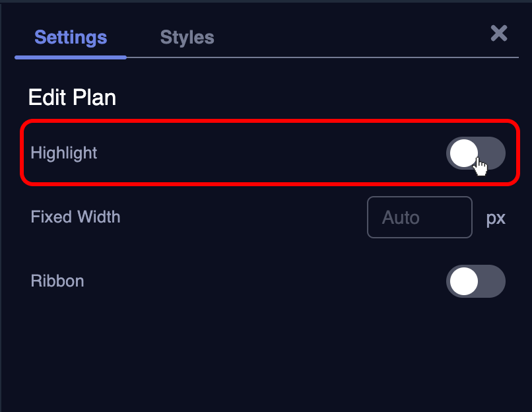Viewport: 532px width, 412px height.
Task: Dismiss the panel with the X icon
Action: [499, 34]
